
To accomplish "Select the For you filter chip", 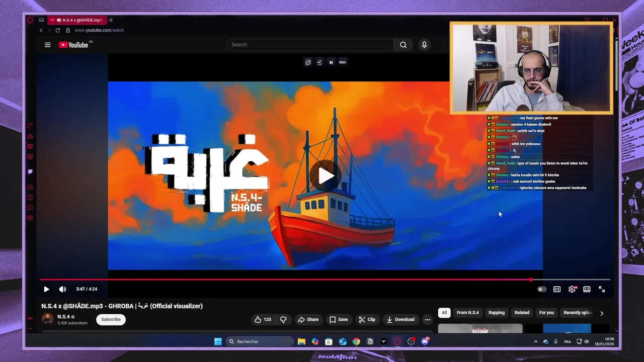I will [x=546, y=313].
